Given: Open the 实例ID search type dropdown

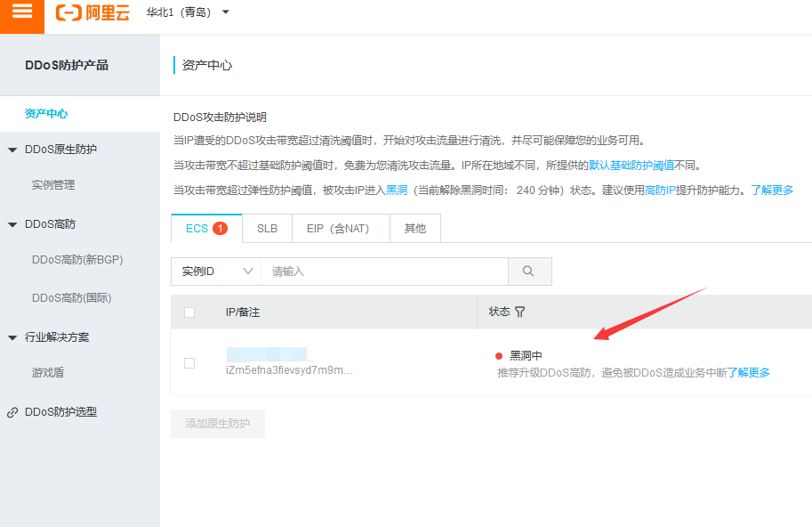Looking at the screenshot, I should point(215,272).
